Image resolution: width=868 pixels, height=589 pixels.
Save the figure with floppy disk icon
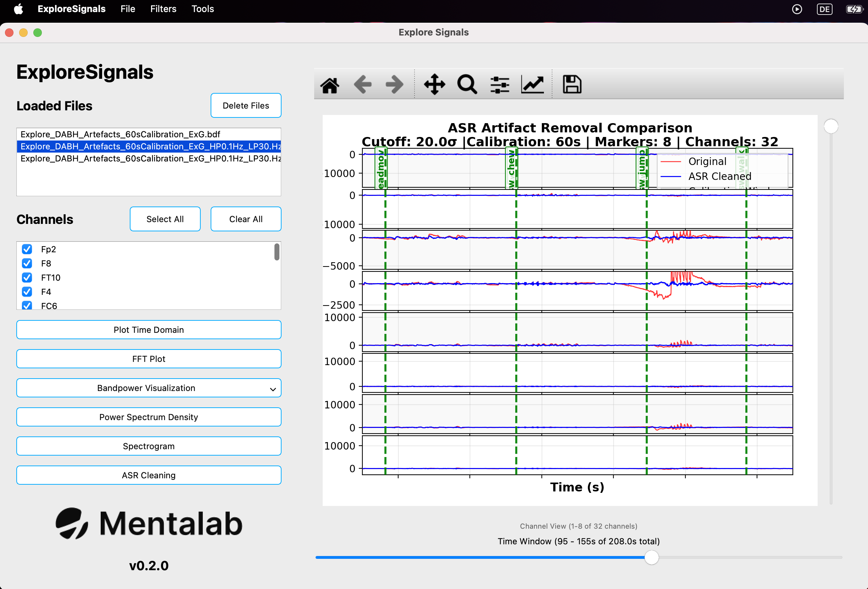coord(572,84)
